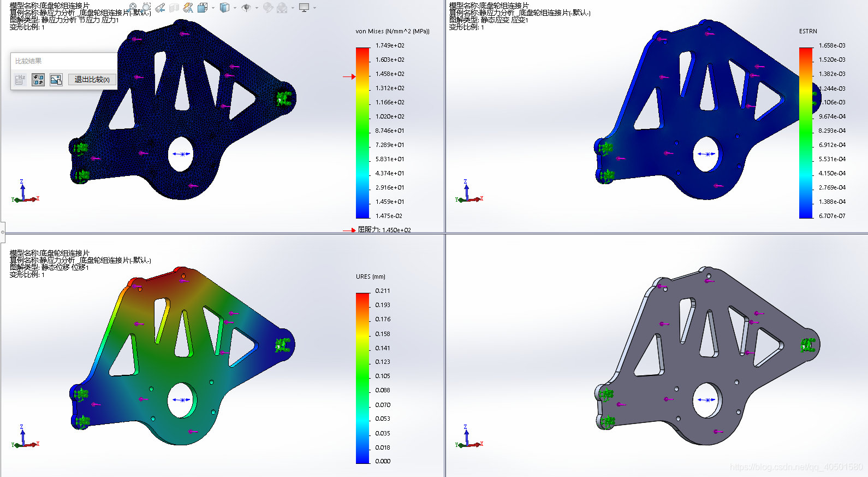Toggle Section View icon
This screenshot has height=477, width=868.
(174, 8)
